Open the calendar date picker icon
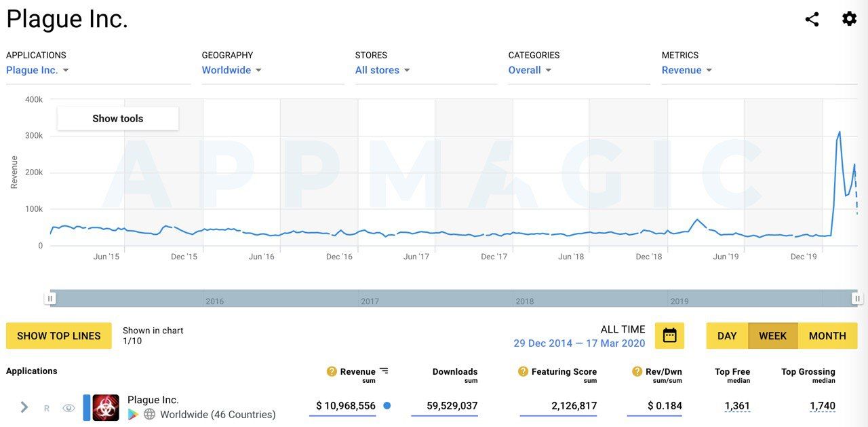This screenshot has width=868, height=427. tap(669, 335)
